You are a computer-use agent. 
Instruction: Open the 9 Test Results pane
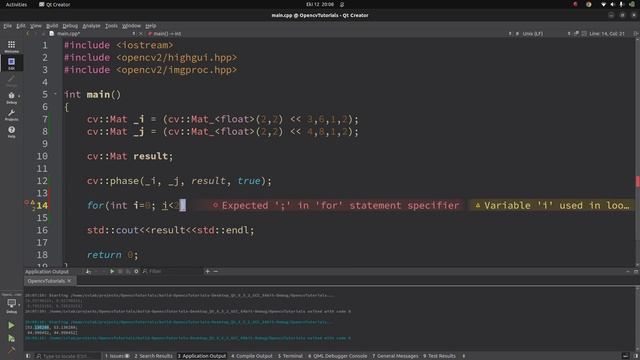click(439, 356)
